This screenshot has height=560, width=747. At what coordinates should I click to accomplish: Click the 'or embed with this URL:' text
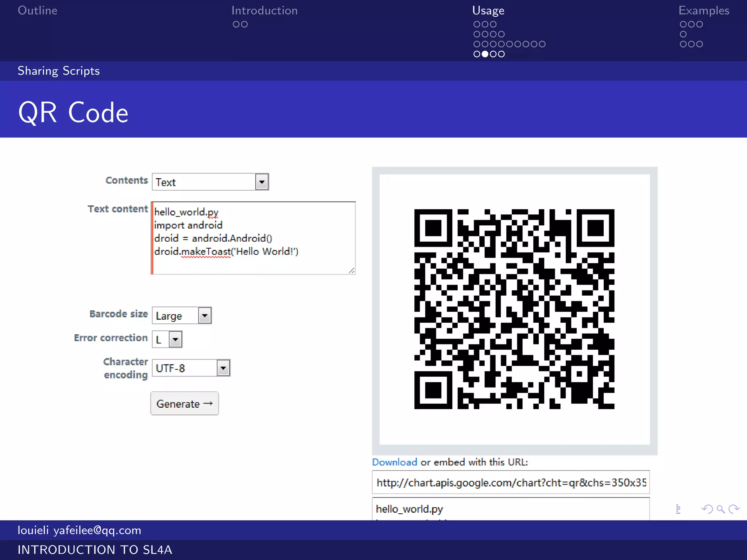[x=474, y=462]
